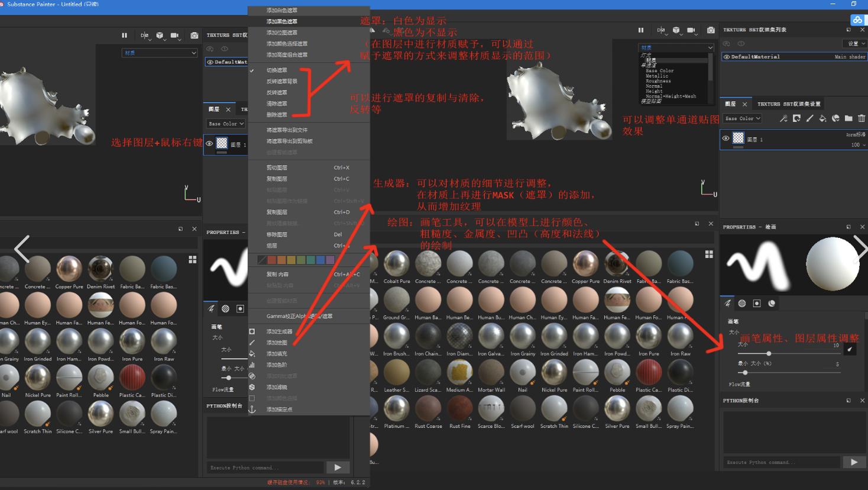Select Roughness in the channel list
Image resolution: width=868 pixels, height=490 pixels.
tap(658, 81)
